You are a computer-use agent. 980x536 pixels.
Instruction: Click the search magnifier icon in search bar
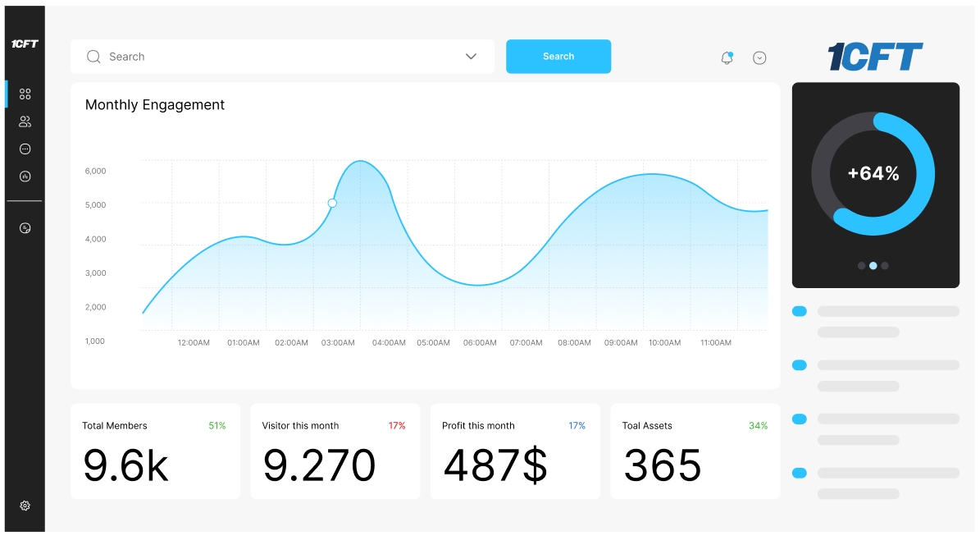click(x=93, y=57)
